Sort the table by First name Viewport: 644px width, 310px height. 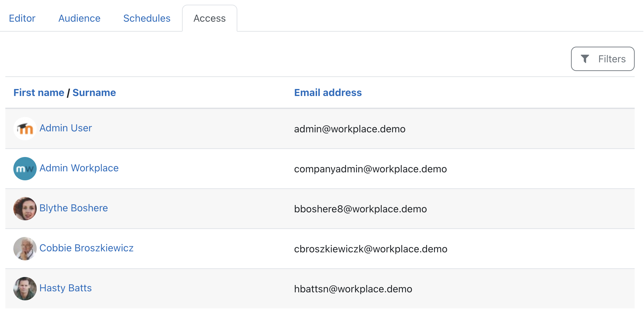click(39, 93)
